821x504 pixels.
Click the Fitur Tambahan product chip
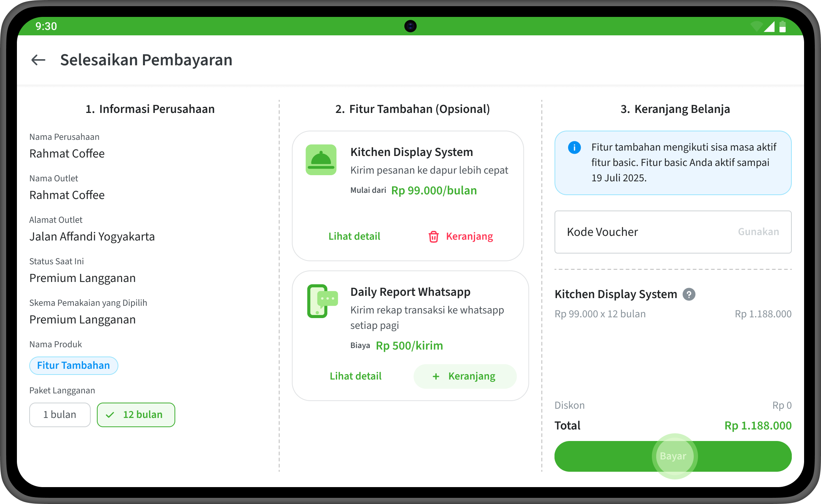click(73, 366)
